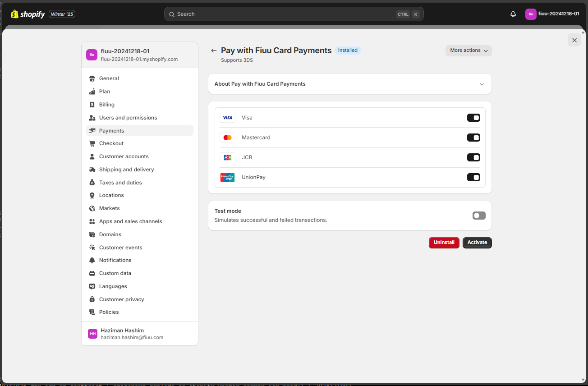Open Customer events settings
Viewport: 588px width, 386px height.
[140, 248]
